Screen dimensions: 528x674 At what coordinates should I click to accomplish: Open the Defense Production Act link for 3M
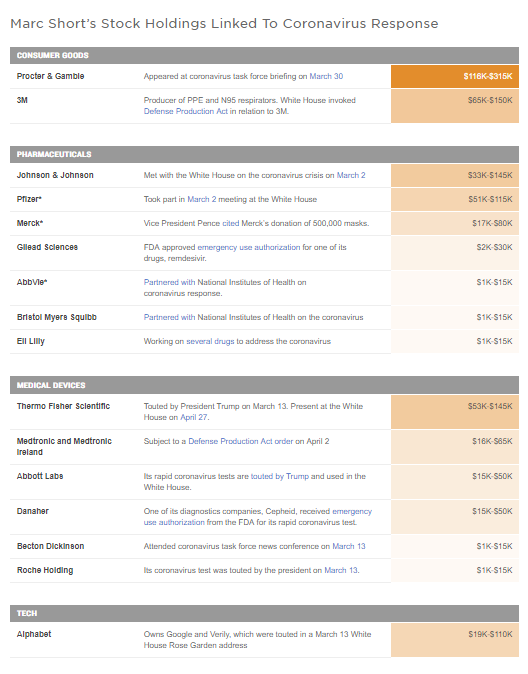pyautogui.click(x=185, y=111)
